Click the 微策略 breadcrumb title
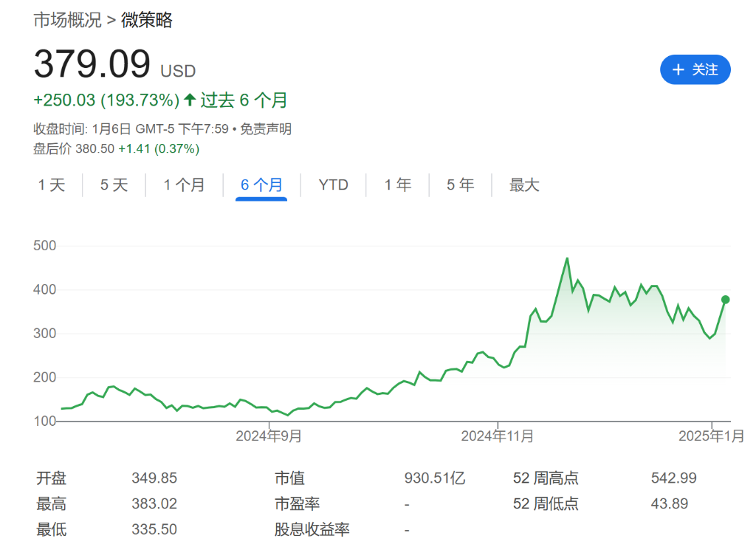The width and height of the screenshot is (756, 547). (x=147, y=20)
